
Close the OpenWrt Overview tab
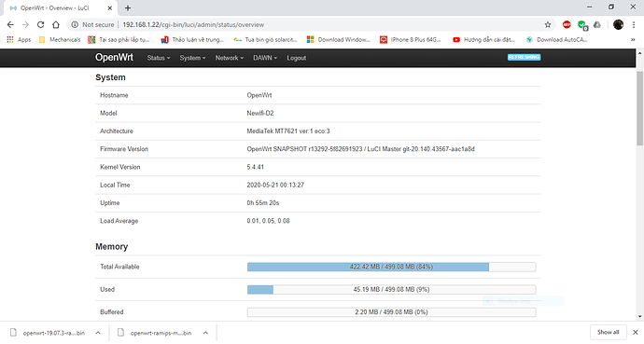[109, 7]
